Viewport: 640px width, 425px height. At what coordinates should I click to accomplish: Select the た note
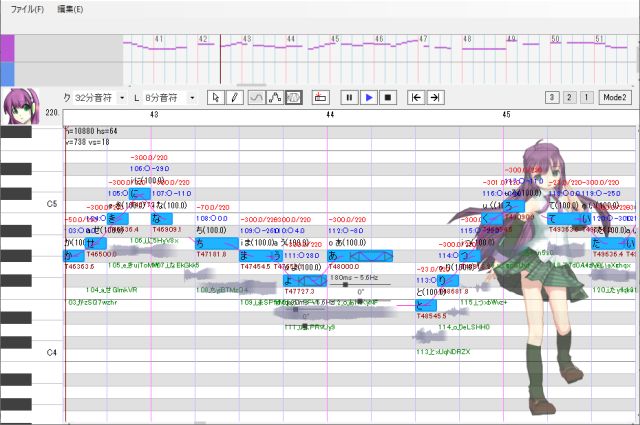tap(608, 244)
